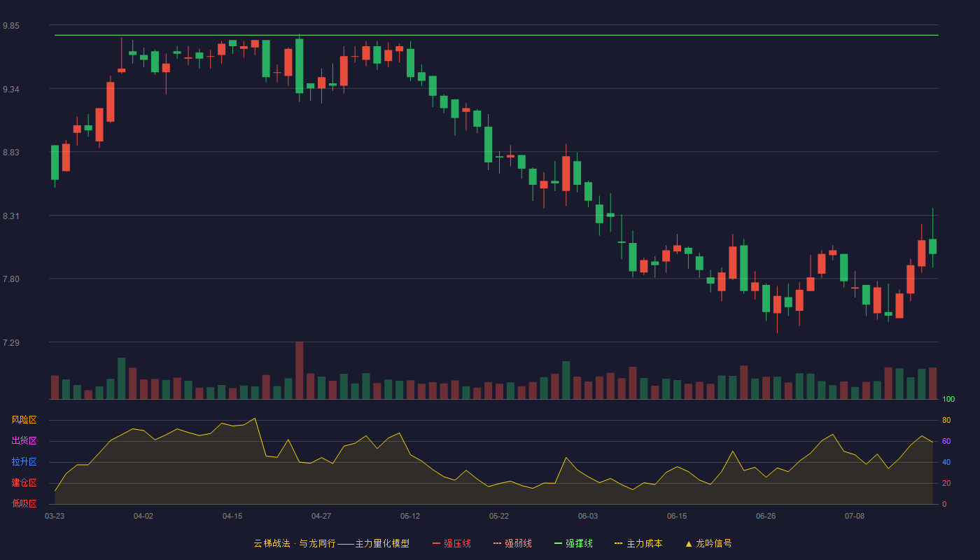Toggle the 强弱线 legend entry
980x560 pixels.
512,543
